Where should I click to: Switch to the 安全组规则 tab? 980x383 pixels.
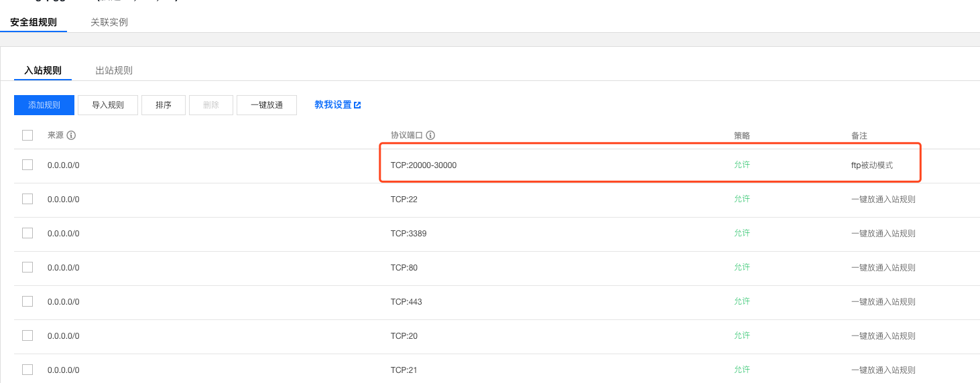click(34, 22)
